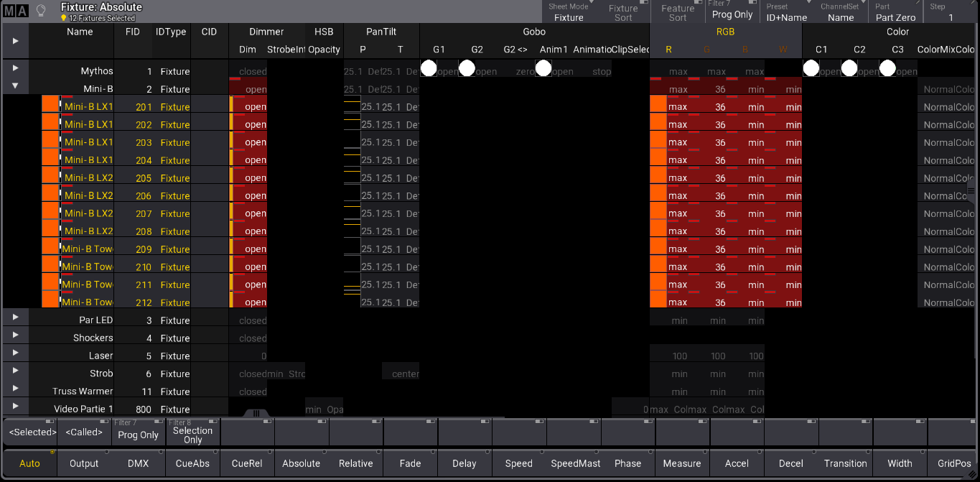Enable Selection Only filter
The width and height of the screenshot is (980, 482).
[x=192, y=432]
